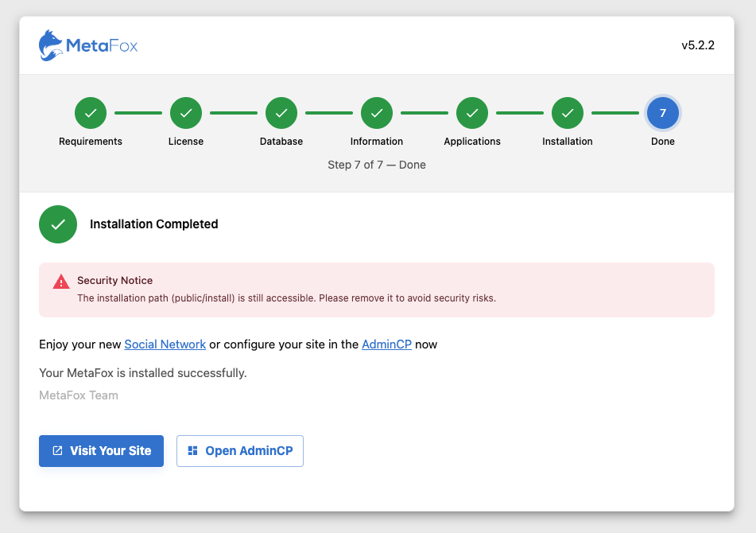Viewport: 756px width, 533px height.
Task: Click the v5.2.2 version text
Action: [x=697, y=45]
